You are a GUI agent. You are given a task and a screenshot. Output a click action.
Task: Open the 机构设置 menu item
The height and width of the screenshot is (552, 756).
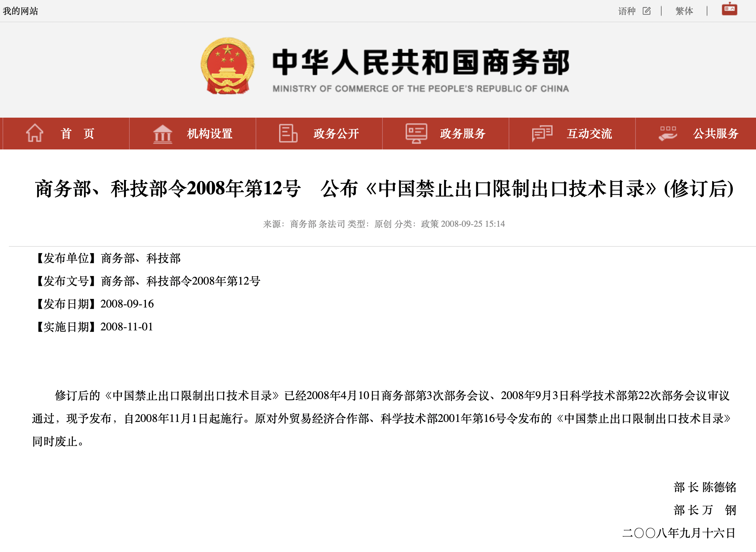pyautogui.click(x=192, y=133)
